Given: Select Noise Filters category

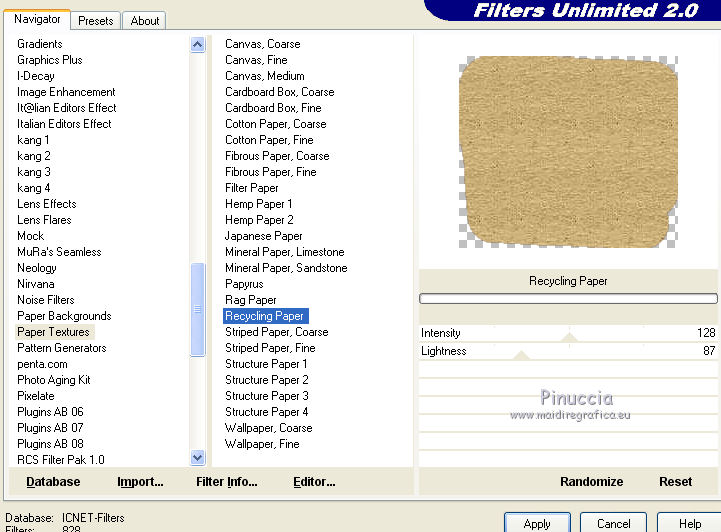Looking at the screenshot, I should pos(46,300).
